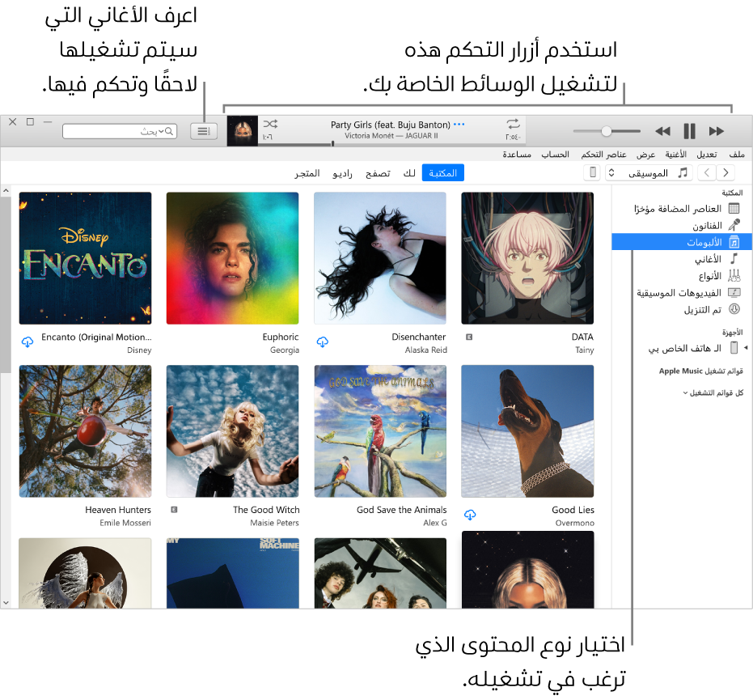Screen dimensions: 753x700
Task: Click the Maisie Peters artist name
Action: [x=274, y=523]
